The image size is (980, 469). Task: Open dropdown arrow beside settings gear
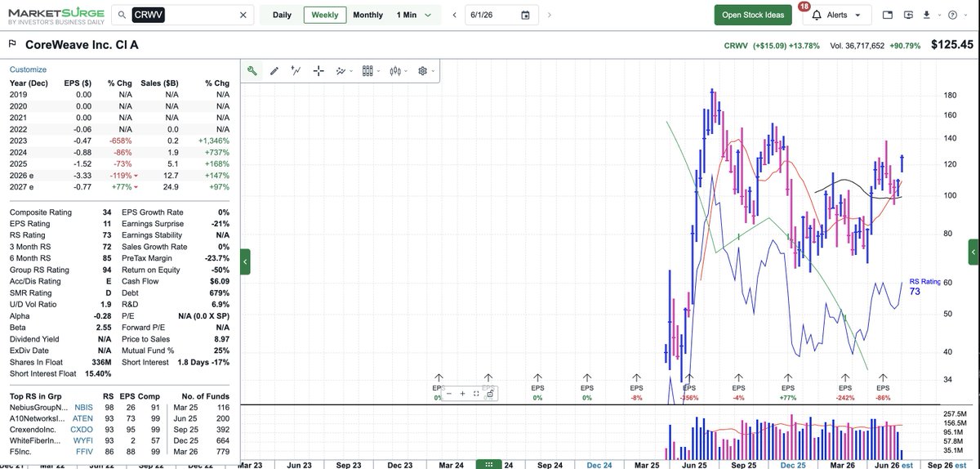pyautogui.click(x=433, y=72)
